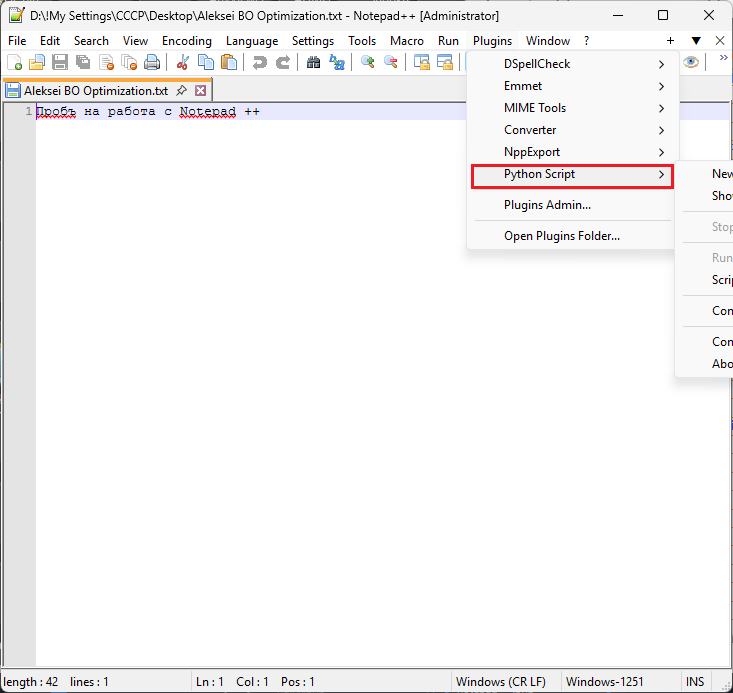Choose Open Plugins Folder...
The width and height of the screenshot is (733, 693).
tap(572, 236)
